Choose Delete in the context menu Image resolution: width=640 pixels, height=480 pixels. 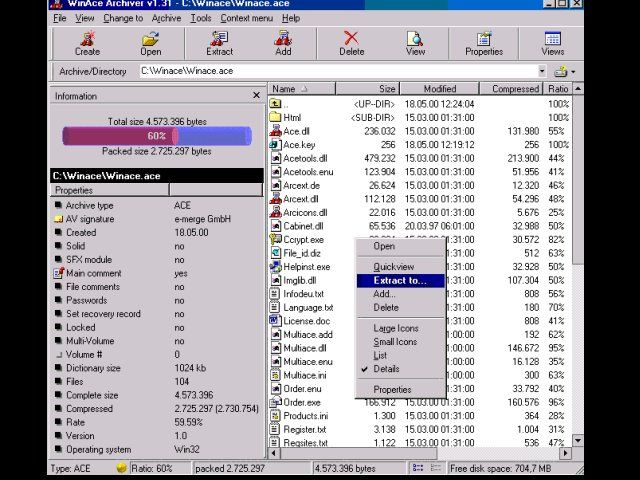(x=400, y=307)
